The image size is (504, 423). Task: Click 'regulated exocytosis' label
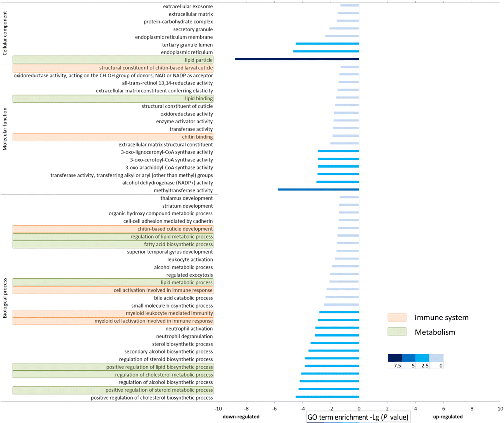190,275
